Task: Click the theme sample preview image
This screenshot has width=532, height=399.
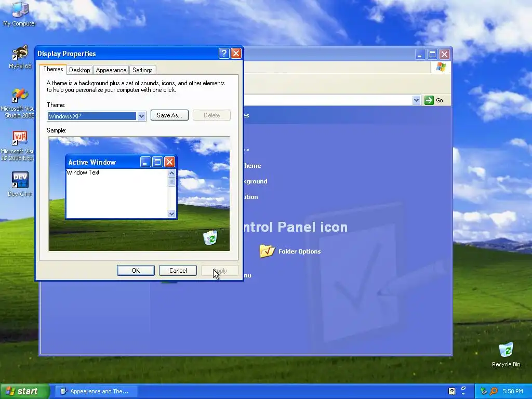Action: [139, 194]
